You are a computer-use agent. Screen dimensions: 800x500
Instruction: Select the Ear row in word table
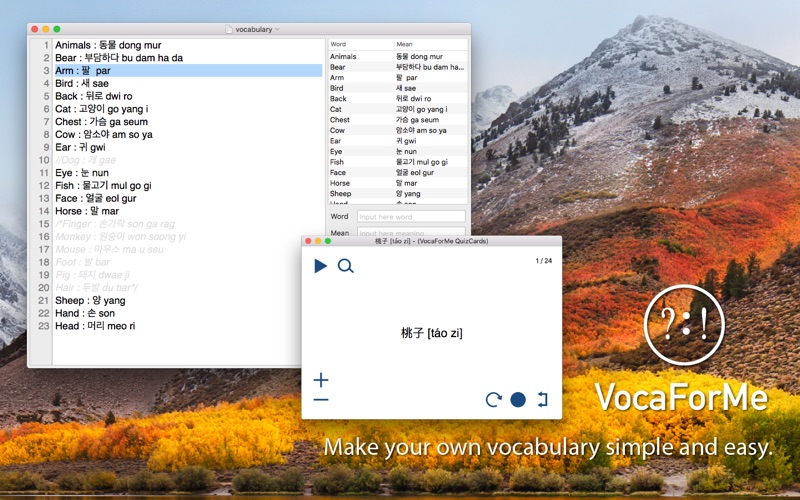pos(398,141)
